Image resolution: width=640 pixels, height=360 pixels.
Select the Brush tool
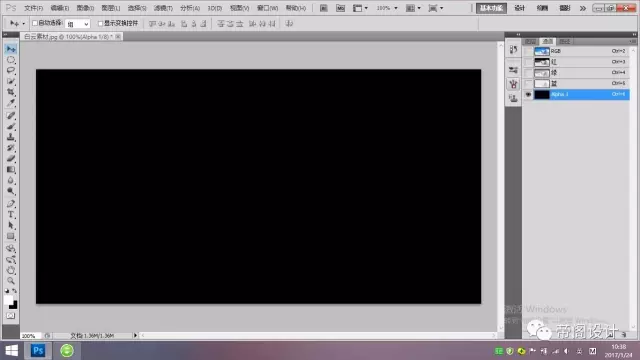11,127
